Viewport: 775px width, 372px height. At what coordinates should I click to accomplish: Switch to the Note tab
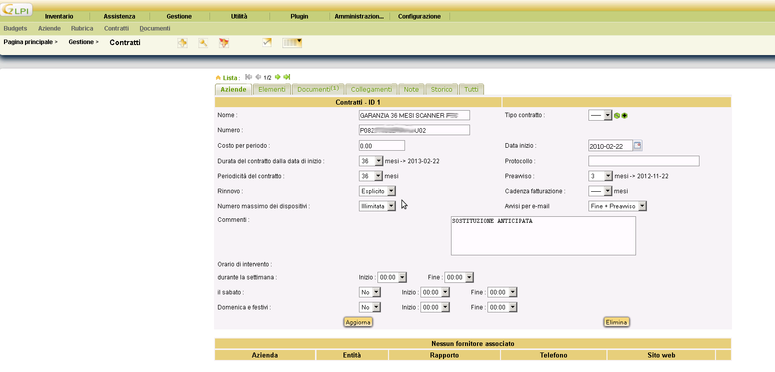tap(411, 89)
